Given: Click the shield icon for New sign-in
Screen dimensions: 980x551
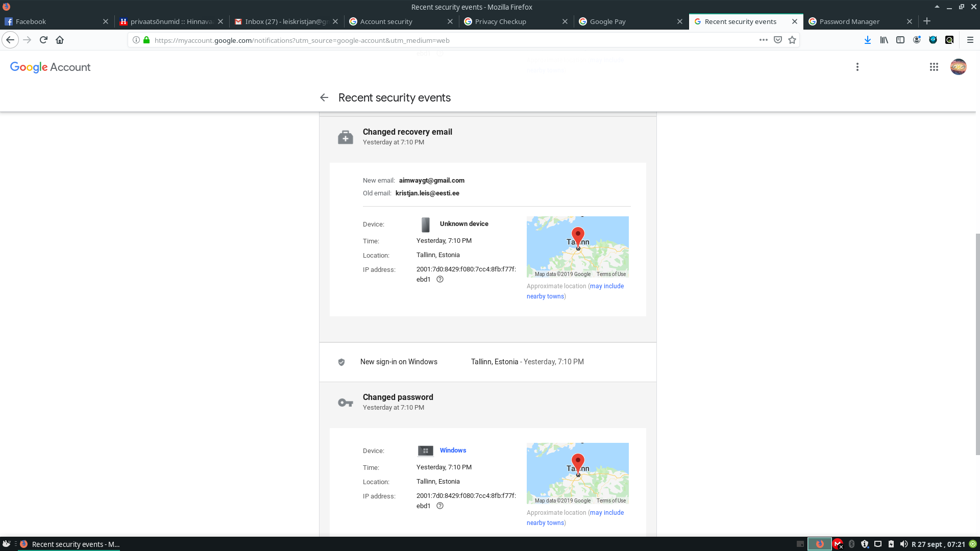Looking at the screenshot, I should pyautogui.click(x=341, y=362).
